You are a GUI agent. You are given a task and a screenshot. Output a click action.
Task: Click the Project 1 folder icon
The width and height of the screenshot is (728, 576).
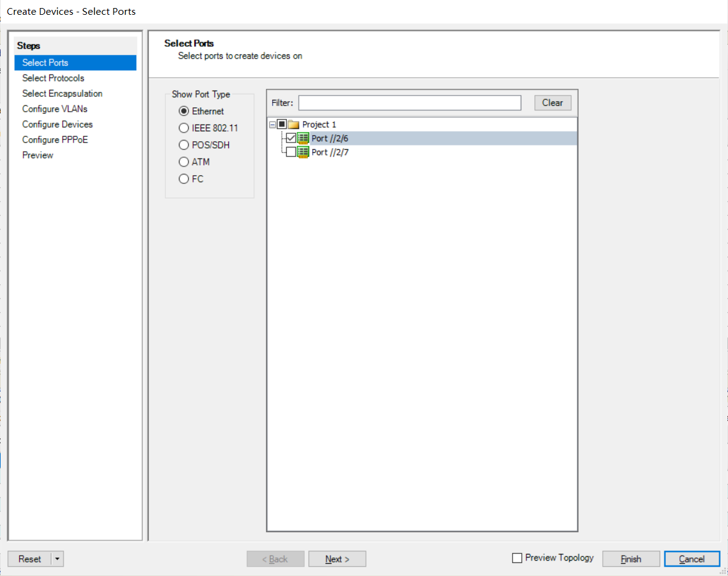(294, 125)
